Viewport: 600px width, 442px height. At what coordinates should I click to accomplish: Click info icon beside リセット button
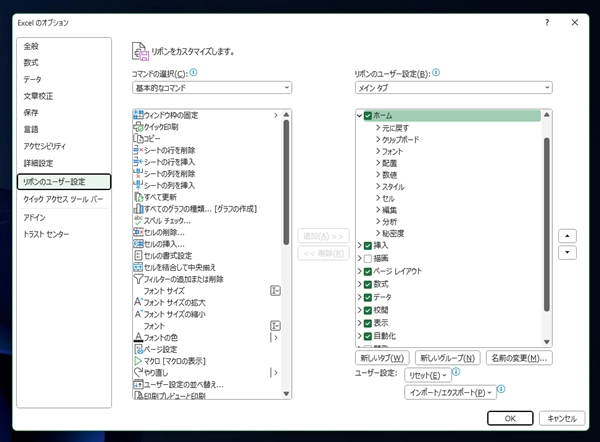point(456,372)
